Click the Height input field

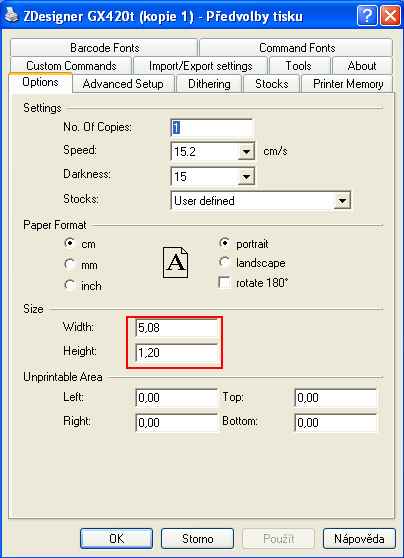click(177, 352)
